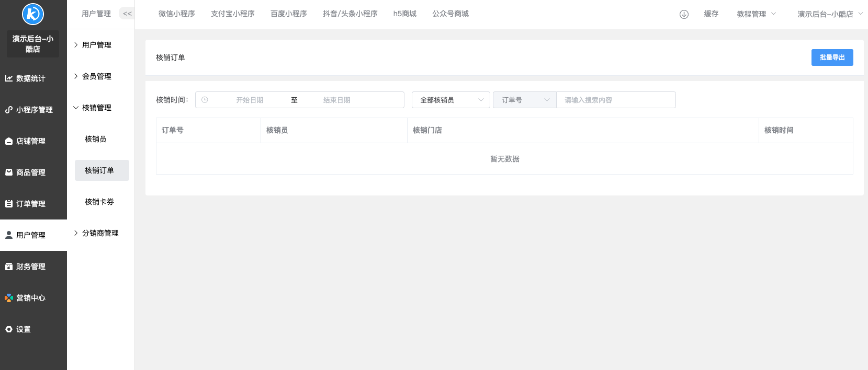Click the 数据统计 chart icon
The image size is (868, 370).
9,78
